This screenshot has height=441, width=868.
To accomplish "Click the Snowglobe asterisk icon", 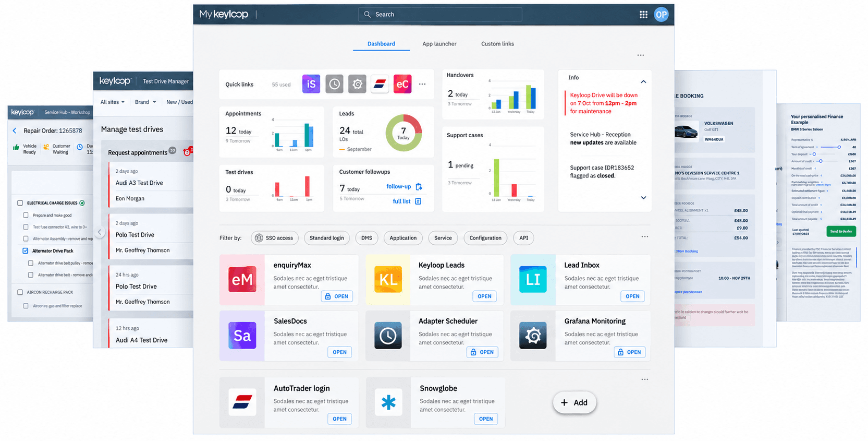I will [388, 402].
